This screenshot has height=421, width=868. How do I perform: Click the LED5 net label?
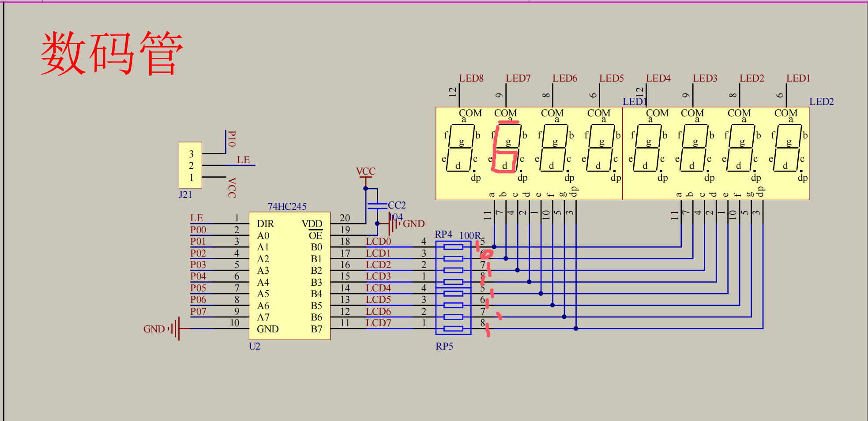pyautogui.click(x=611, y=78)
